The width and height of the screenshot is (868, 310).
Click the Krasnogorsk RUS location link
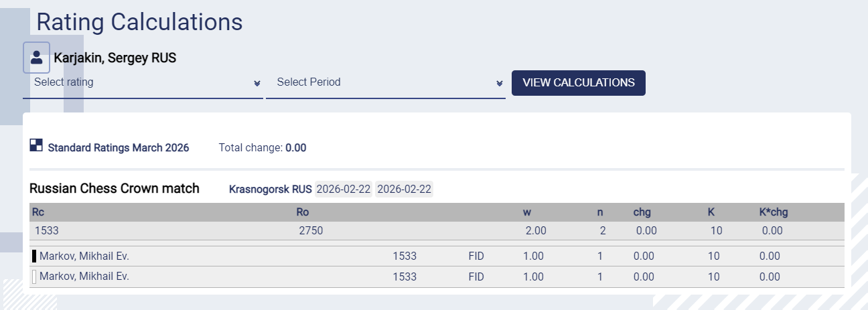[270, 189]
